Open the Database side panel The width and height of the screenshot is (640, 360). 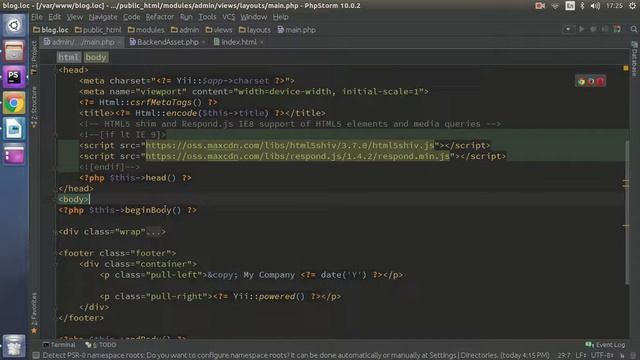(634, 59)
